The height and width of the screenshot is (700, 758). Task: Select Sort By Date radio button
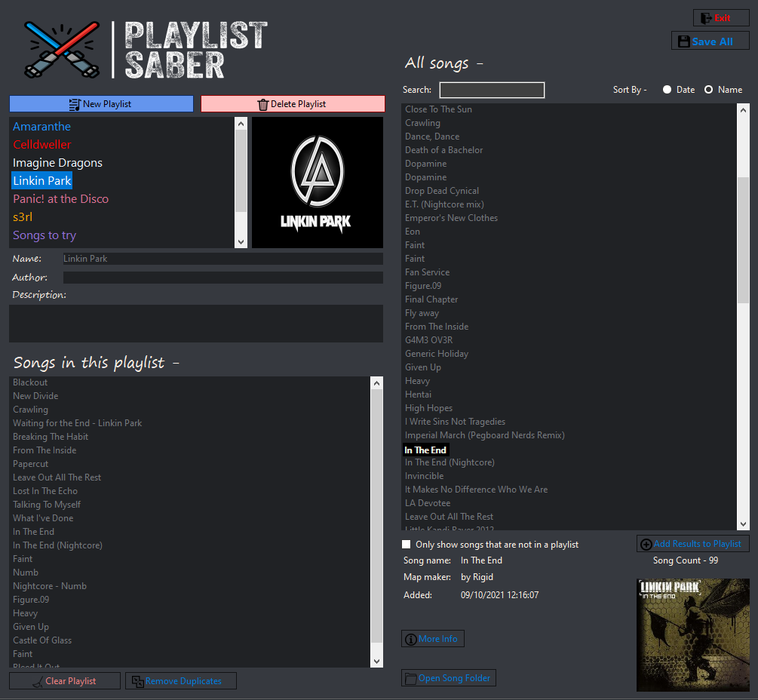coord(667,90)
